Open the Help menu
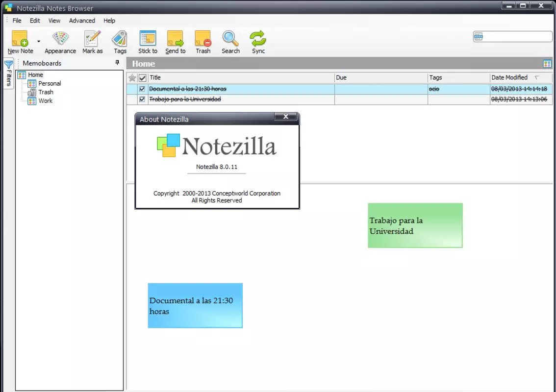This screenshot has width=556, height=392. point(109,21)
